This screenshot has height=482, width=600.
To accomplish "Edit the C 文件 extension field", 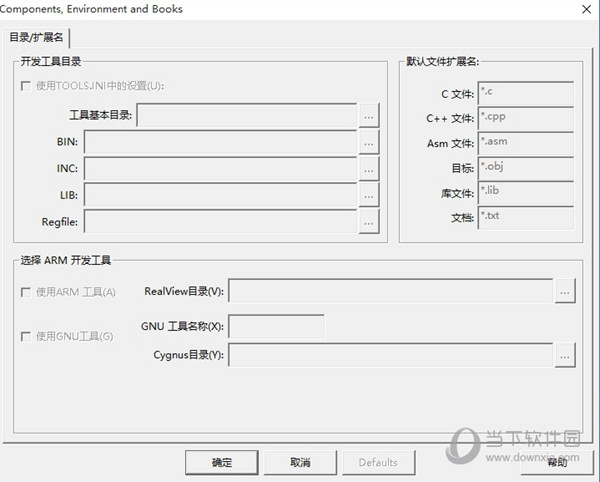I will [x=526, y=93].
